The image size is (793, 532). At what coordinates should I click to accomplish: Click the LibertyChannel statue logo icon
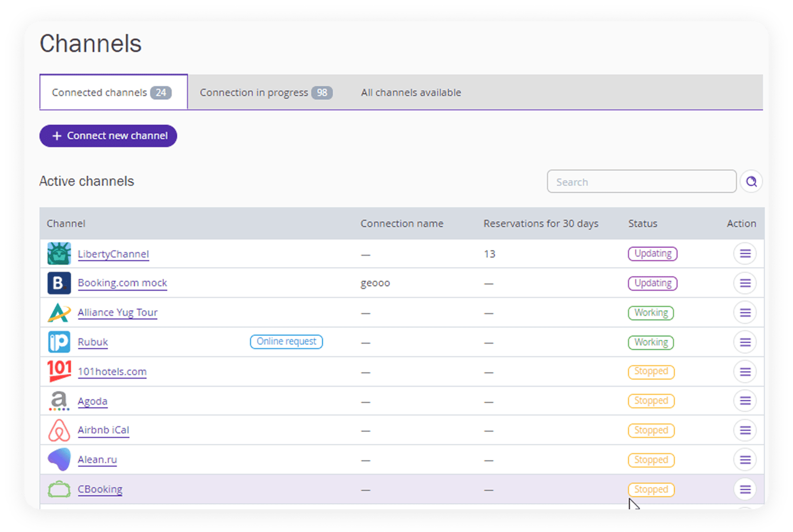[x=59, y=253]
